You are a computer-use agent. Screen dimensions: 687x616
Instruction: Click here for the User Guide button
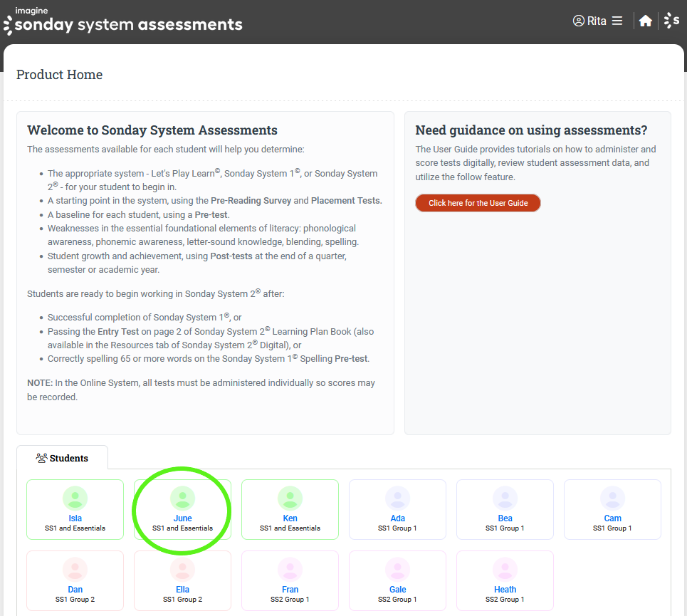pos(478,203)
